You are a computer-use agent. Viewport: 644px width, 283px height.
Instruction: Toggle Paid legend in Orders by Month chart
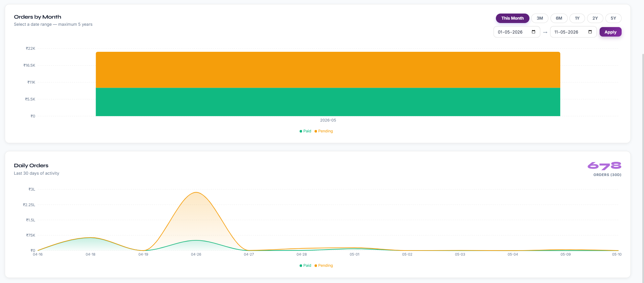[305, 131]
